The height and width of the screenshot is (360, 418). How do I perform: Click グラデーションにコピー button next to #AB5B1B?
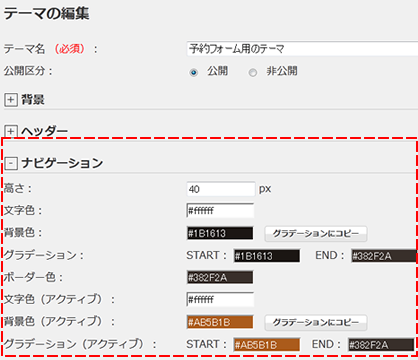pyautogui.click(x=316, y=322)
